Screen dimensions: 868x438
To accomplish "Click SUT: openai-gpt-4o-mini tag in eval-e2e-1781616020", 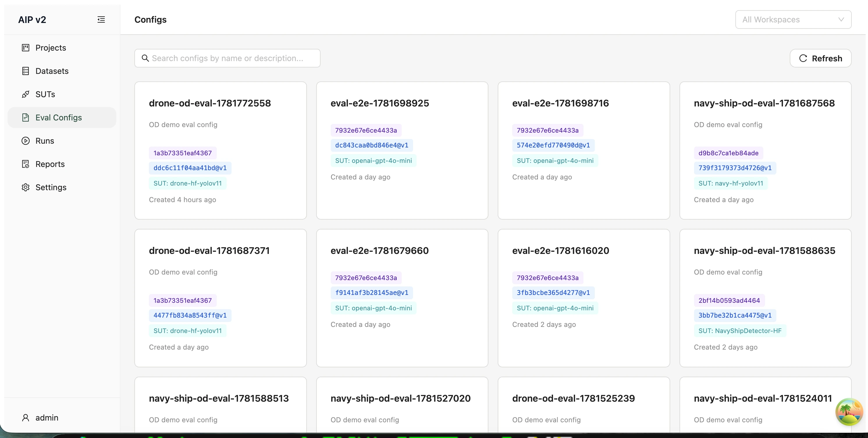I will coord(555,308).
